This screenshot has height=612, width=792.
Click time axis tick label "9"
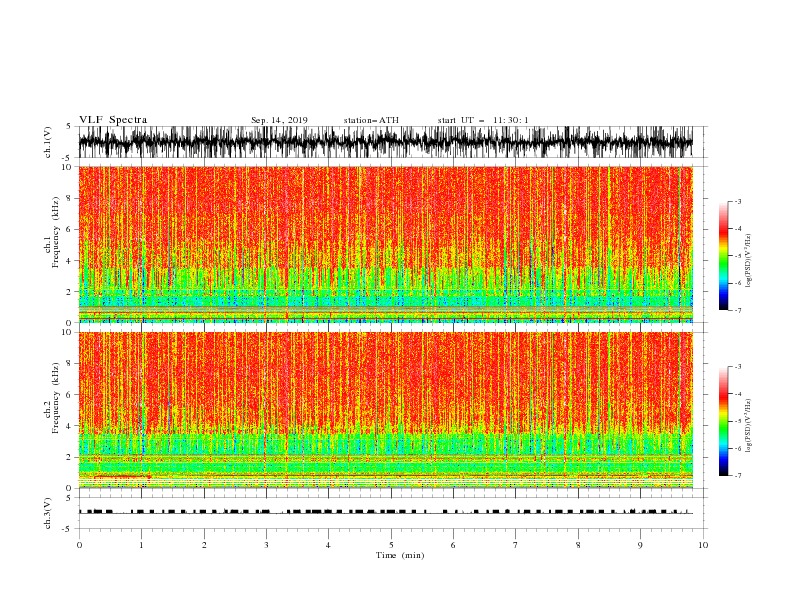pyautogui.click(x=640, y=545)
